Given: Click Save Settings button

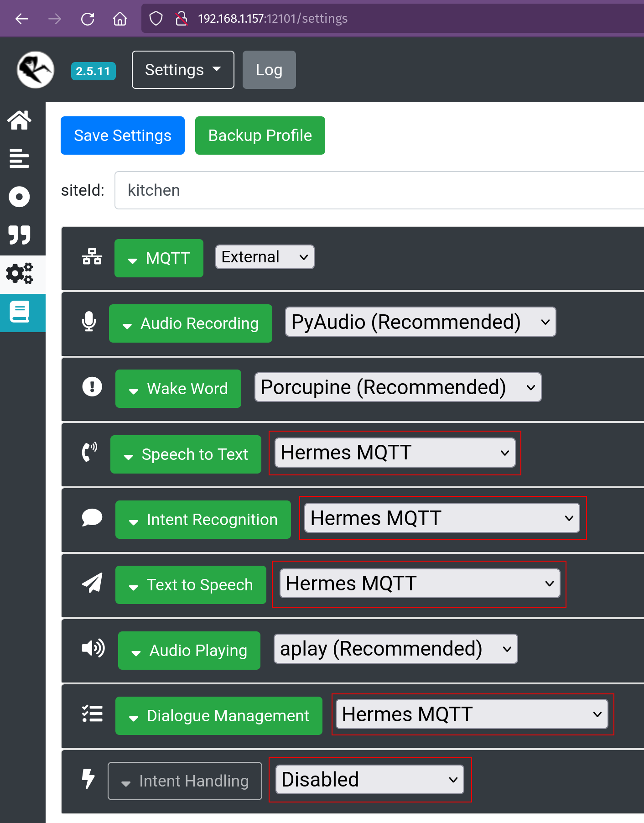Looking at the screenshot, I should point(123,135).
